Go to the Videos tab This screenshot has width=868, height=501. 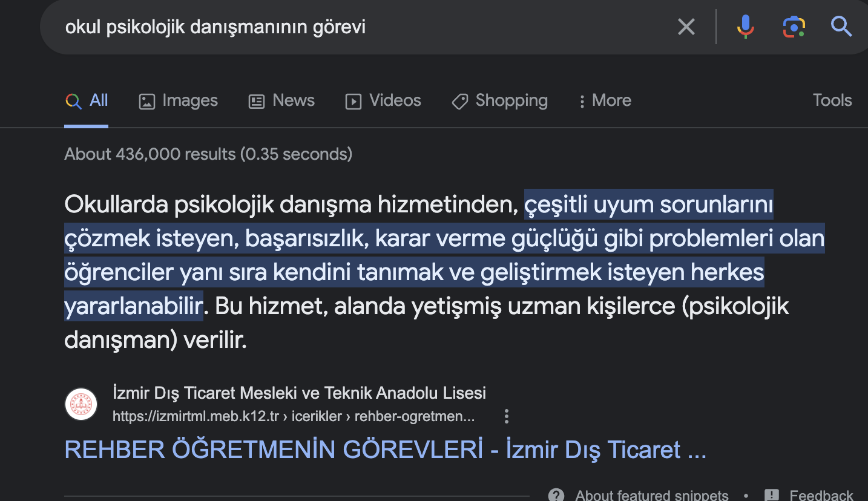tap(383, 100)
